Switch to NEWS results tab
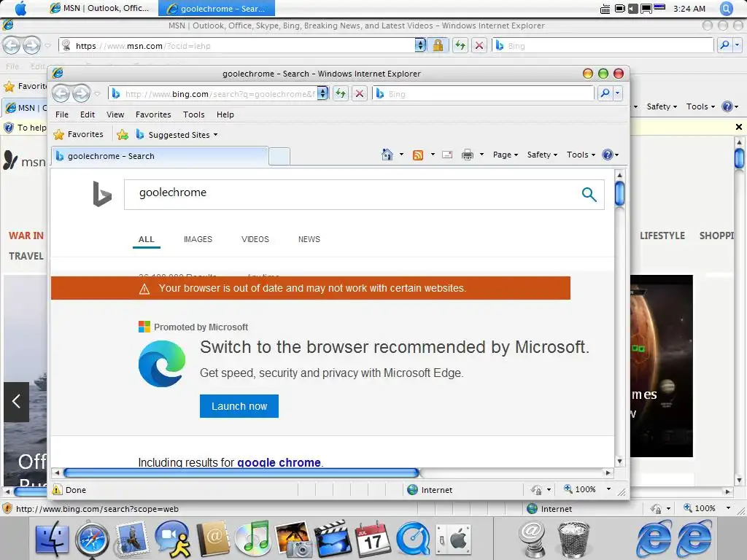This screenshot has width=747, height=560. point(309,239)
